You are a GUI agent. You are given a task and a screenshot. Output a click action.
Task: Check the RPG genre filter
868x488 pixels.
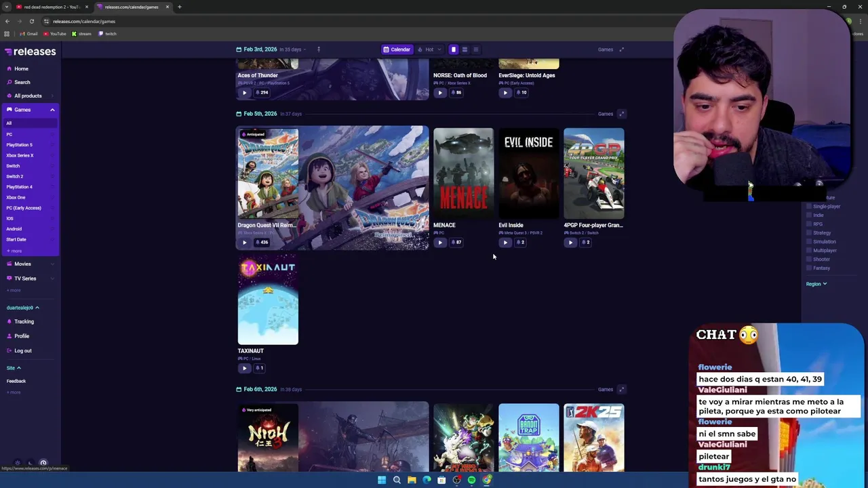(x=809, y=224)
